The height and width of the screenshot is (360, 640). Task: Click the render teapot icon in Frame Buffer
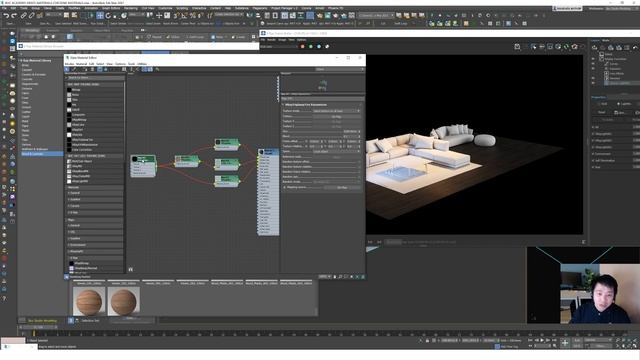tap(575, 47)
